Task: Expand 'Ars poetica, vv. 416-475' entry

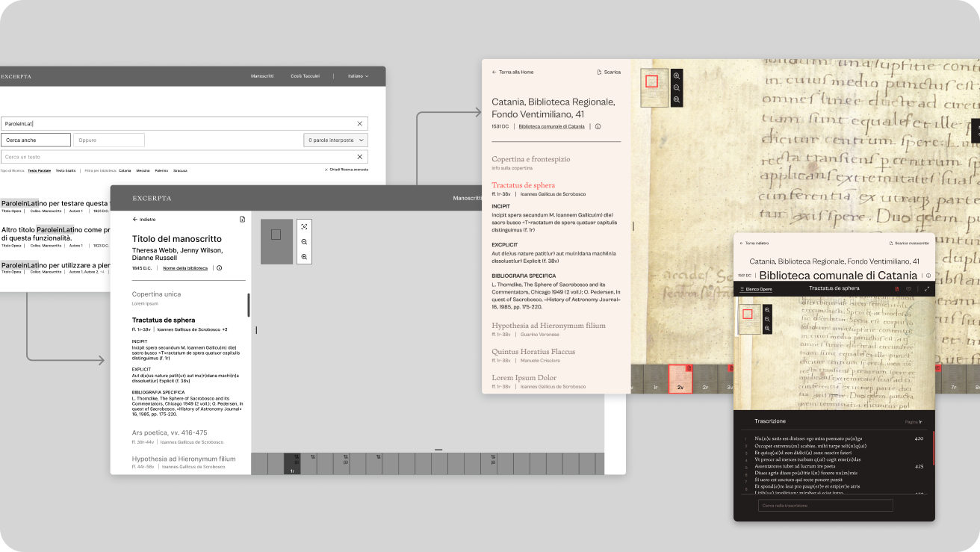Action: (170, 432)
